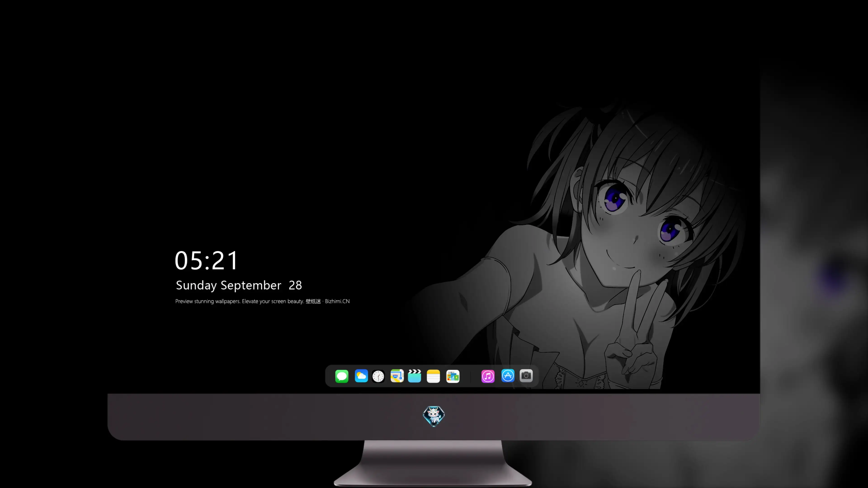The width and height of the screenshot is (868, 488).
Task: Click the 05:21 clock display
Action: click(206, 260)
